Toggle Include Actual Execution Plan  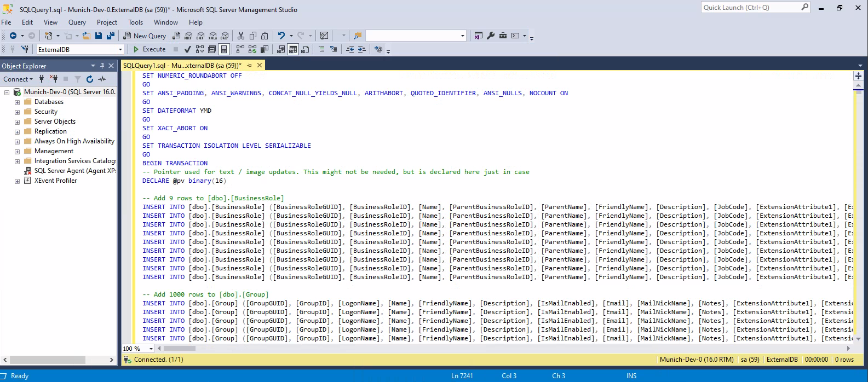click(x=240, y=49)
